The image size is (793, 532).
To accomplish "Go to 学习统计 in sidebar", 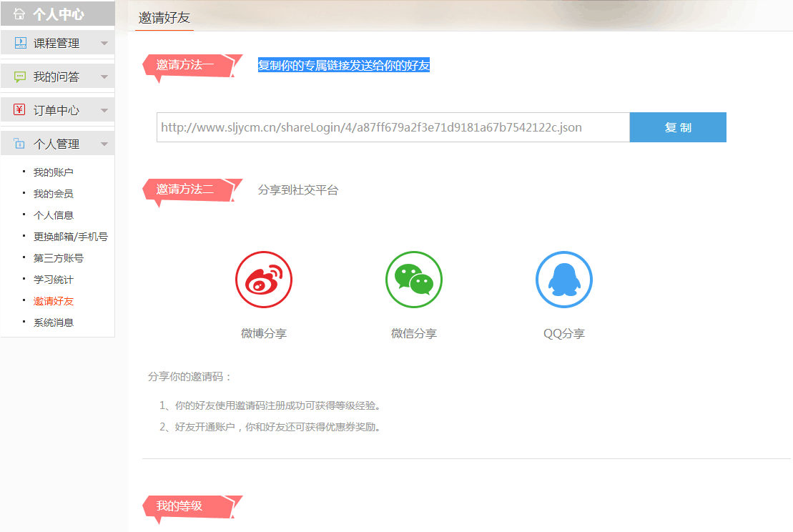I will click(x=53, y=280).
